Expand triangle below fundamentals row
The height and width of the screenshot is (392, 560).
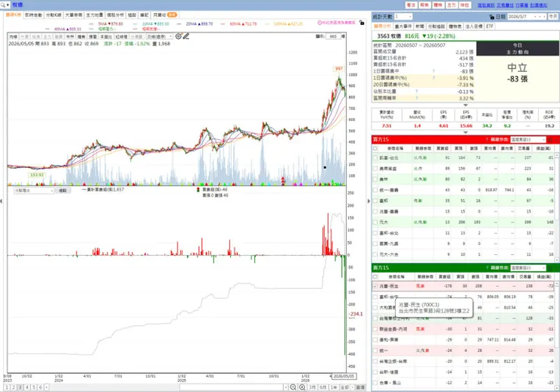(x=465, y=132)
